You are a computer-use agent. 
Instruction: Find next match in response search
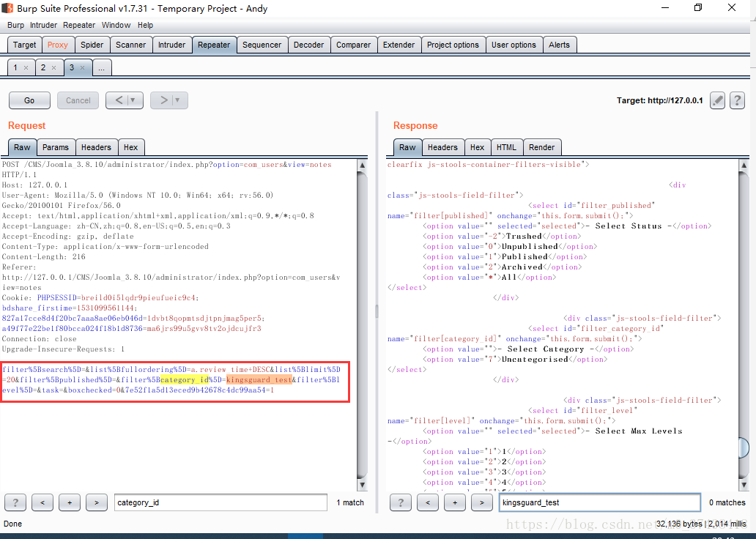click(482, 502)
